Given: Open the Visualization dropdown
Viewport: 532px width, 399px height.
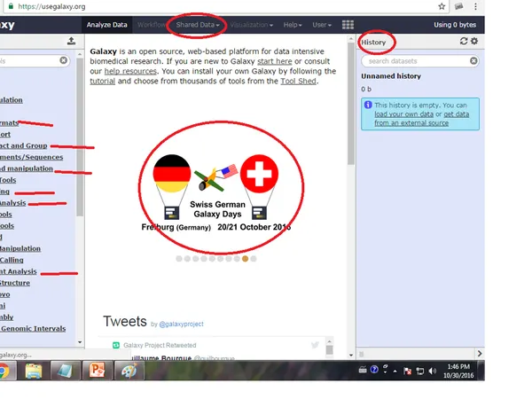Looking at the screenshot, I should coord(252,25).
